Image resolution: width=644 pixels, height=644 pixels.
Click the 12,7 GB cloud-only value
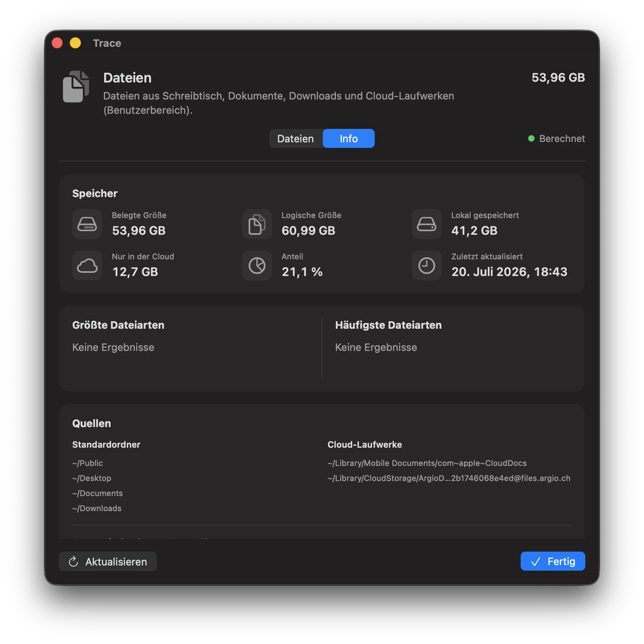pos(135,272)
